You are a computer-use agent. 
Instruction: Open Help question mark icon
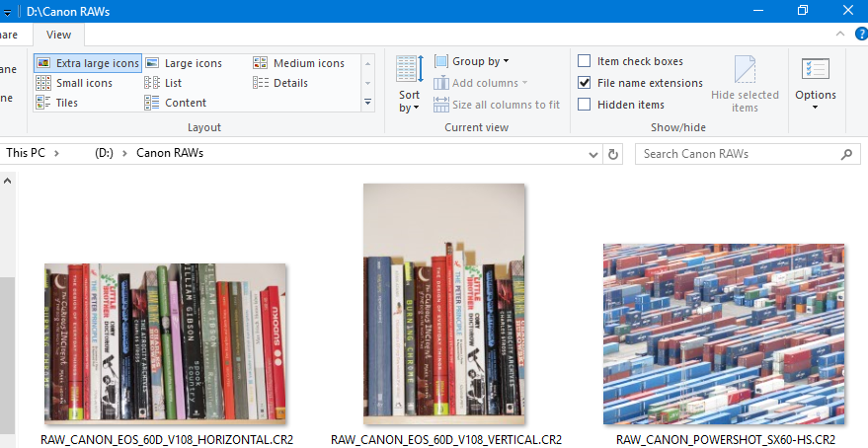click(861, 35)
